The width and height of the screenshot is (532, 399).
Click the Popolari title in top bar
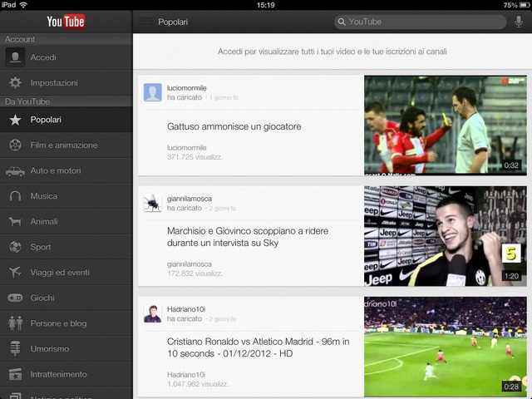(x=173, y=22)
